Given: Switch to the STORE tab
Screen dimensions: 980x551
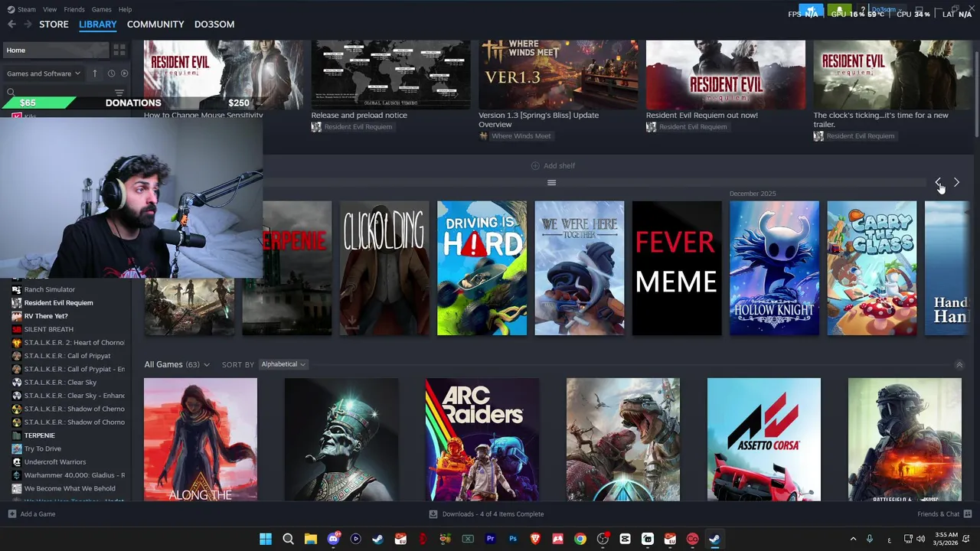Looking at the screenshot, I should (x=54, y=24).
